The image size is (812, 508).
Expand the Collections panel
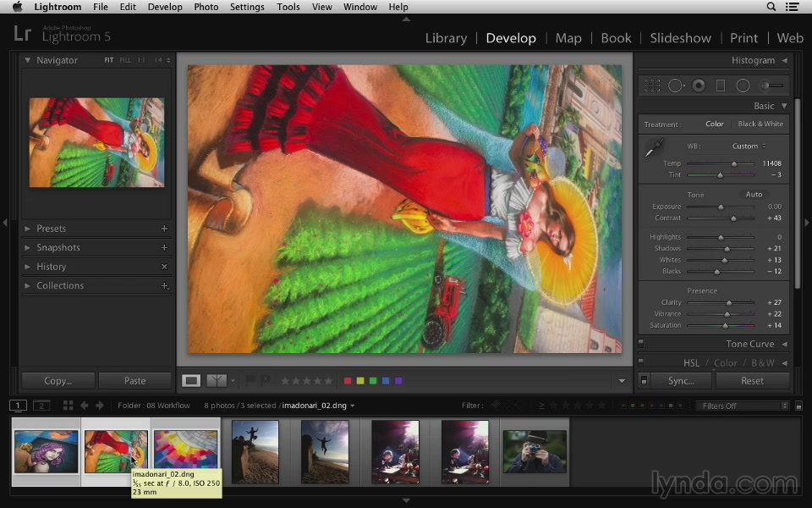[27, 285]
